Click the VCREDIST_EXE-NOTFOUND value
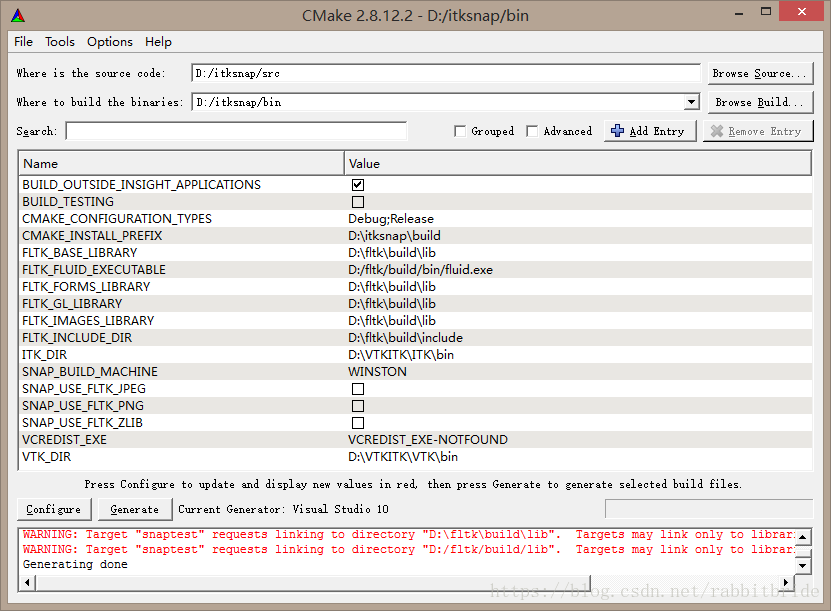Viewport: 831px width, 611px height. point(428,440)
